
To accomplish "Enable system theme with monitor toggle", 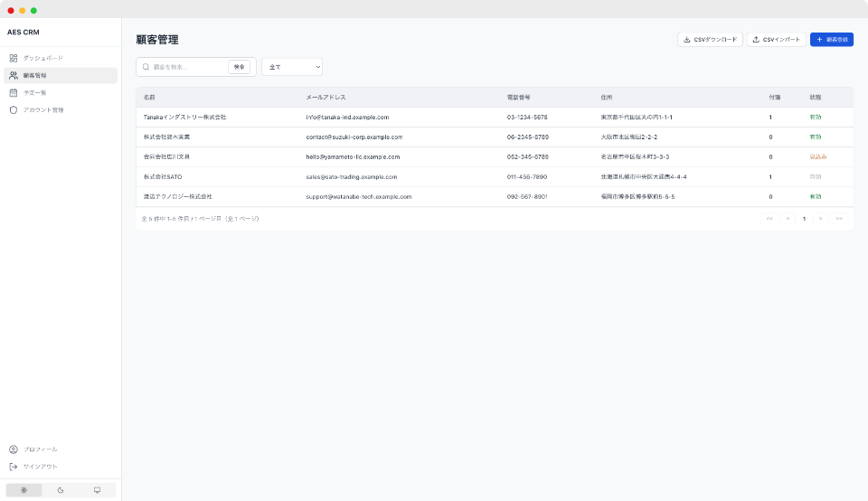I will pyautogui.click(x=97, y=490).
